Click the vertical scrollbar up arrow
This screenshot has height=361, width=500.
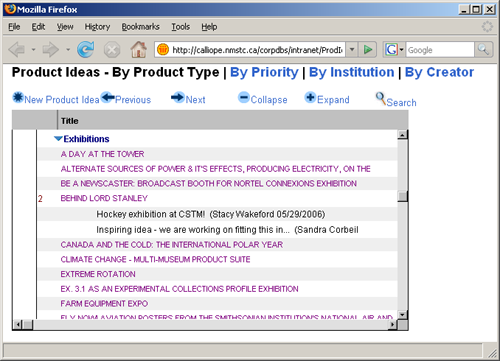point(403,135)
